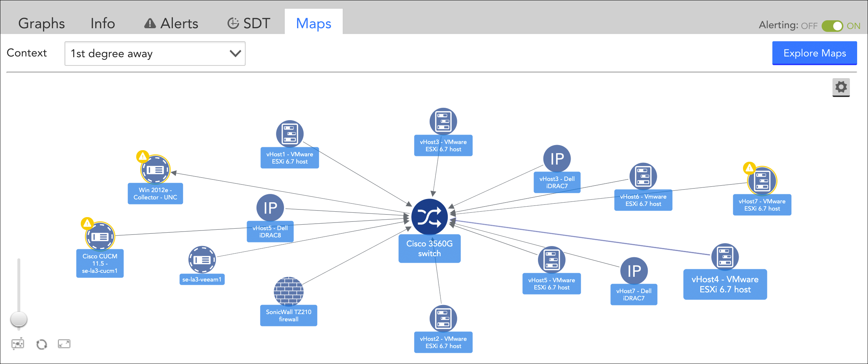Select the SonicWall TZ210 firewall icon
Viewport: 868px width, 364px height.
[289, 292]
